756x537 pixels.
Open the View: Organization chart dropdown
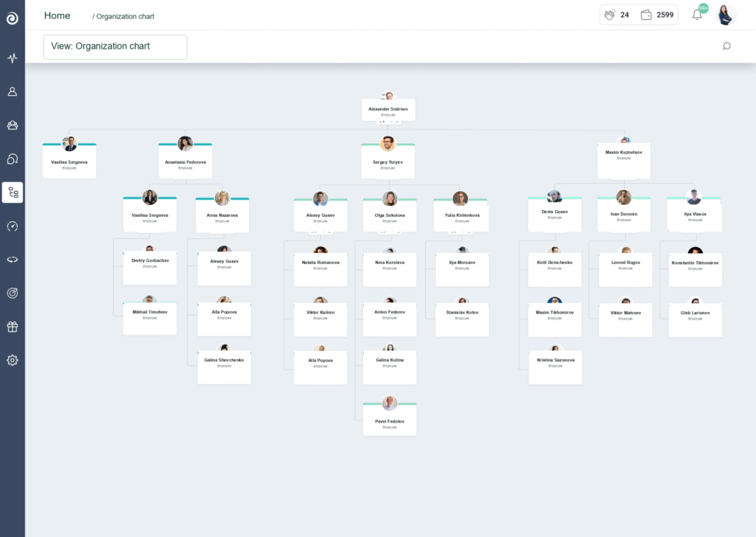click(x=115, y=46)
